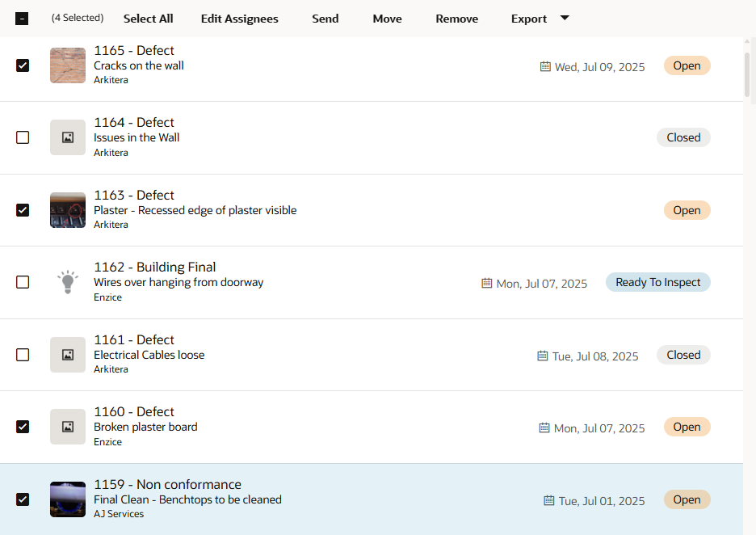Viewport: 756px width, 535px height.
Task: Click the image placeholder icon for issue 1164
Action: pos(68,137)
